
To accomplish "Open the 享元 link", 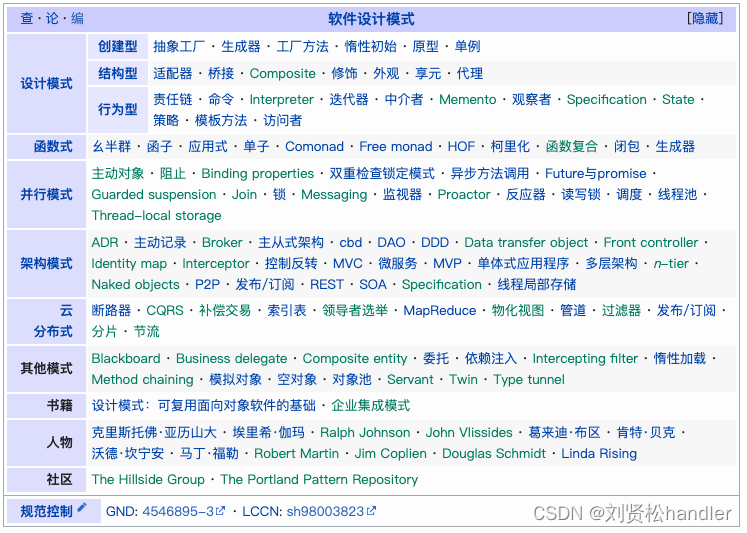I will point(428,73).
